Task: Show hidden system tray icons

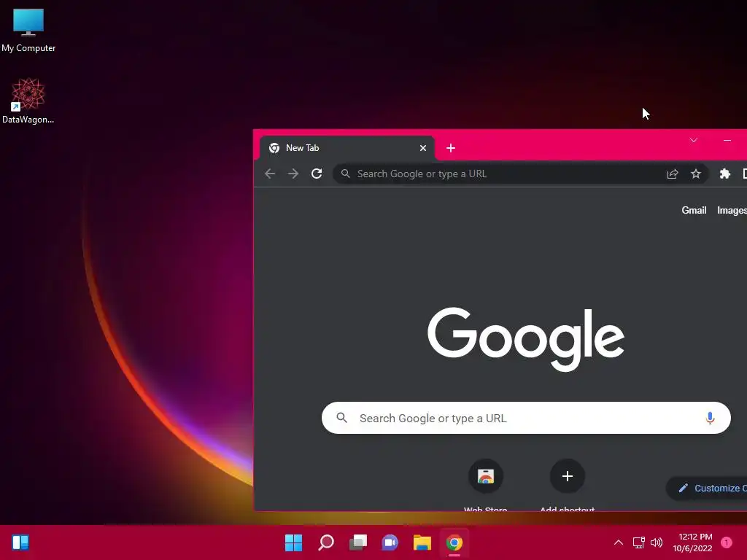Action: 619,542
